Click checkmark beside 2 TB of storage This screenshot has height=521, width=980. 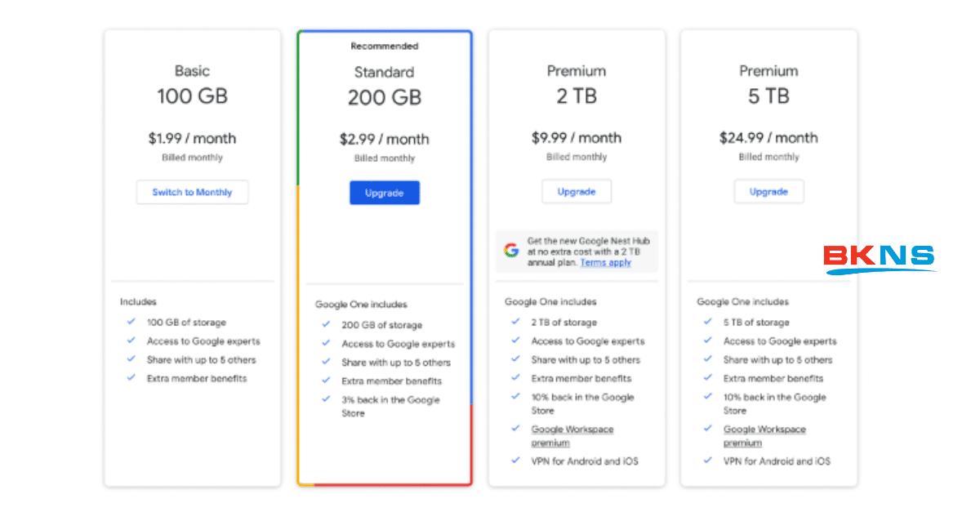pos(515,322)
